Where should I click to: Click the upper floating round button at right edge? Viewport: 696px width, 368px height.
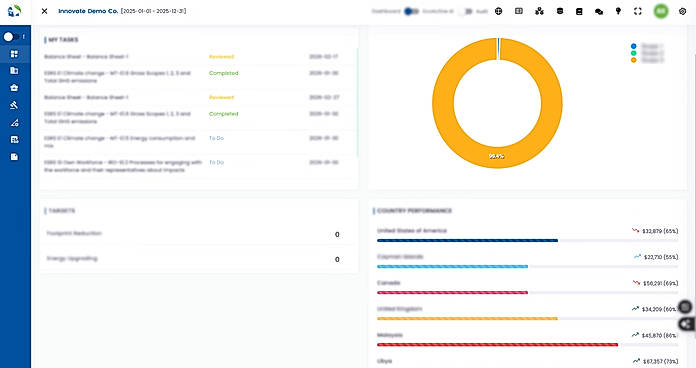(x=685, y=306)
